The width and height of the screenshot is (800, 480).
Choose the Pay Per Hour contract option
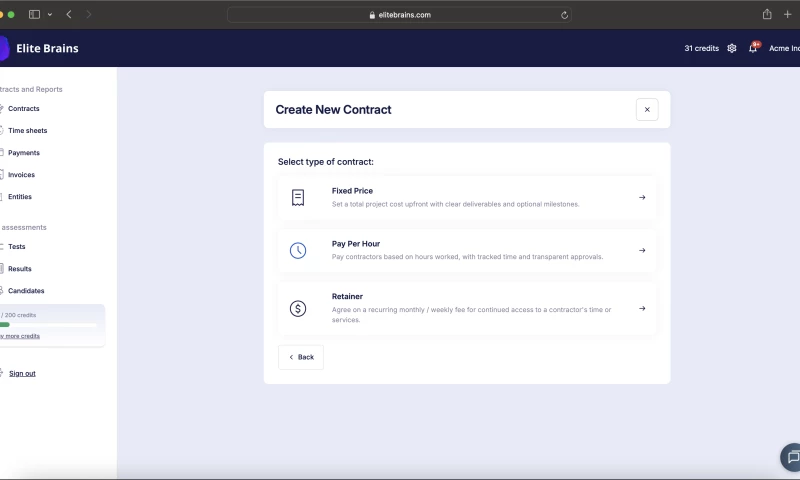[x=467, y=250]
